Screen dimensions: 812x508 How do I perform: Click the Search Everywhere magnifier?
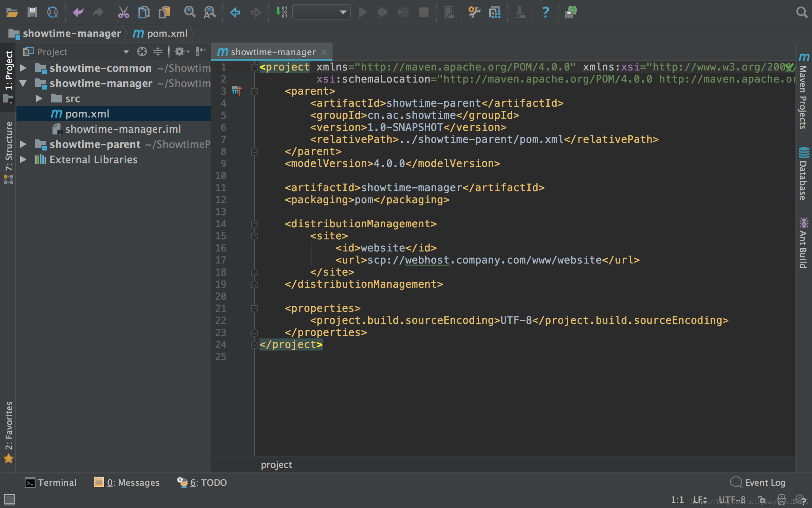pyautogui.click(x=802, y=13)
